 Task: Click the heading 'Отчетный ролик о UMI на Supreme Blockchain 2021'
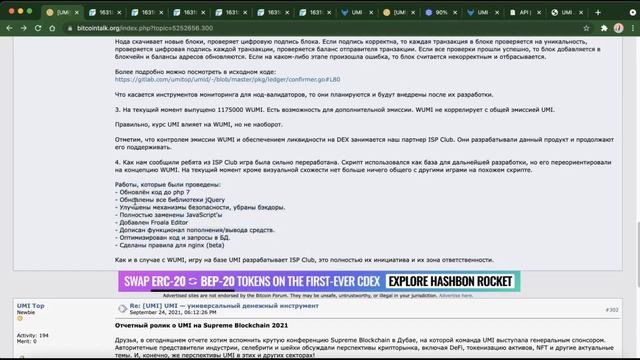pos(201,326)
